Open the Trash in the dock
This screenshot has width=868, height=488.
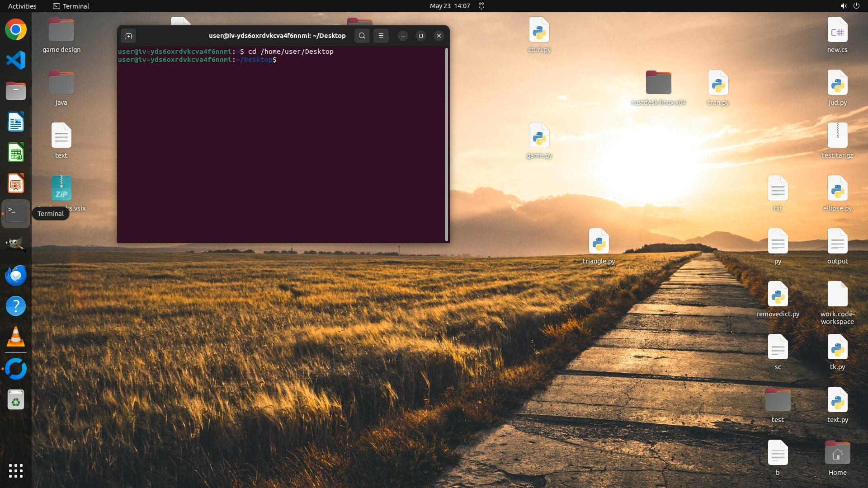[x=16, y=400]
